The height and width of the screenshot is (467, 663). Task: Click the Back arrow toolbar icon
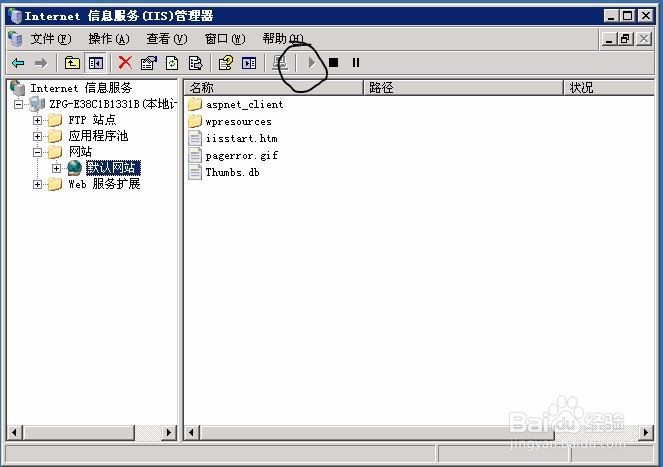tap(18, 63)
